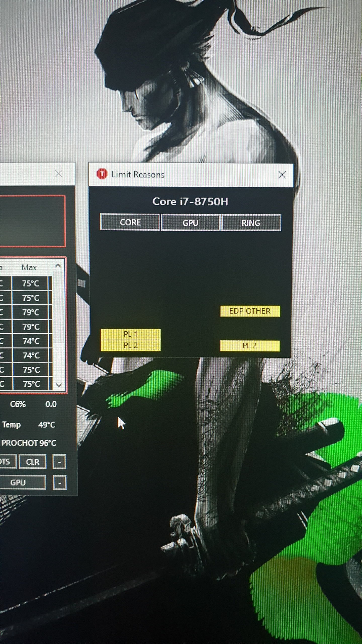Click the down arrow of the temperature table scrollbar
This screenshot has width=362, height=644.
pos(59,385)
